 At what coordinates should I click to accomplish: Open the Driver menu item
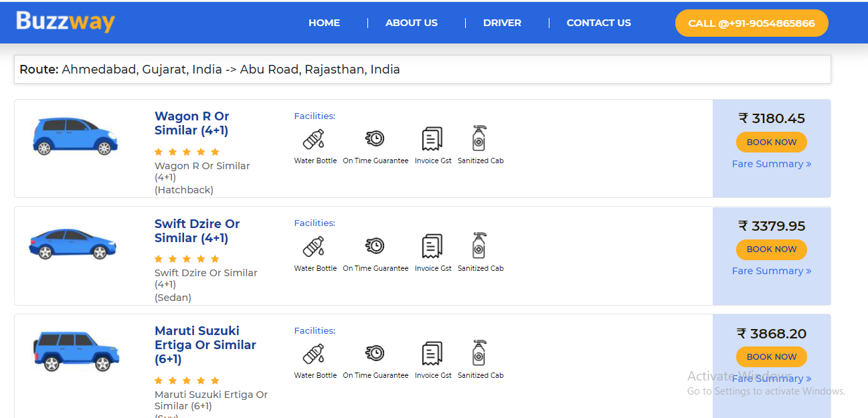(x=502, y=23)
